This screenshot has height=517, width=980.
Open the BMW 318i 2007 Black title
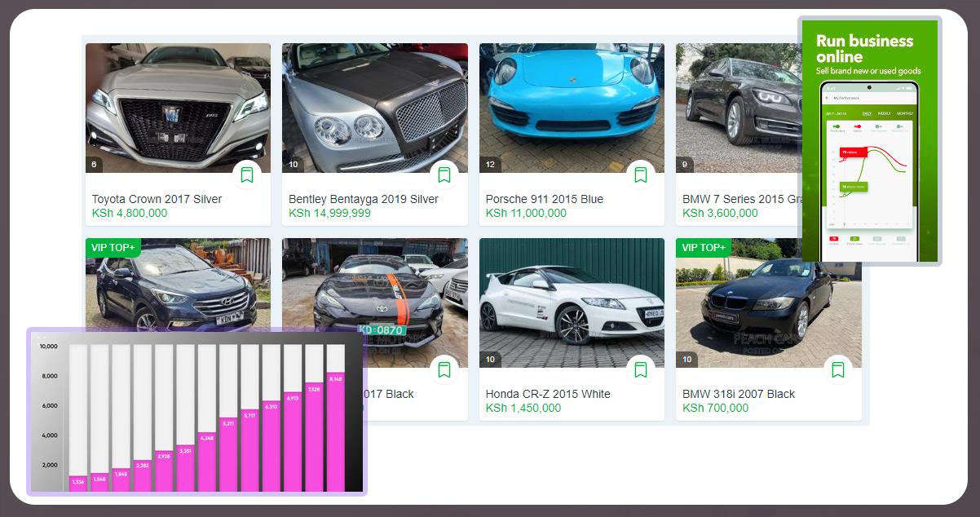739,394
